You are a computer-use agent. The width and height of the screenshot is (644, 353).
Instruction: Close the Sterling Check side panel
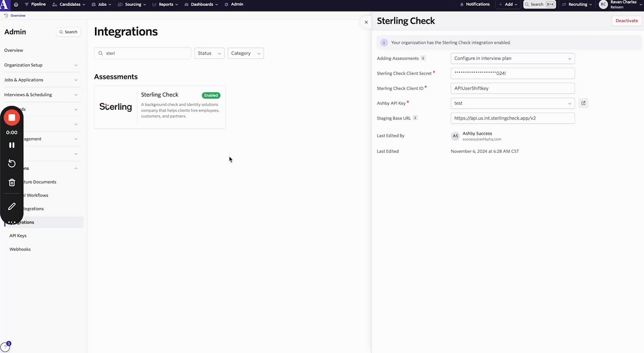366,22
